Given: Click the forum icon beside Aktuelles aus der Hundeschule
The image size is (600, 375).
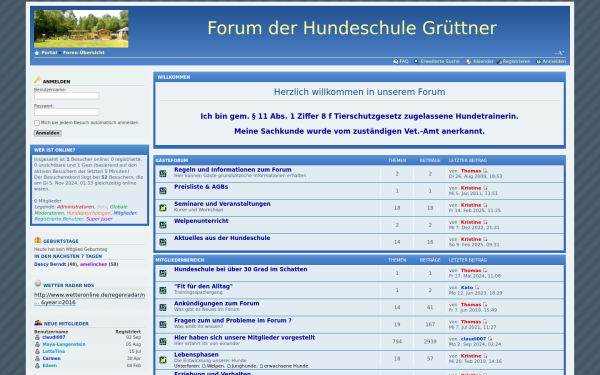Looking at the screenshot, I should coord(163,242).
